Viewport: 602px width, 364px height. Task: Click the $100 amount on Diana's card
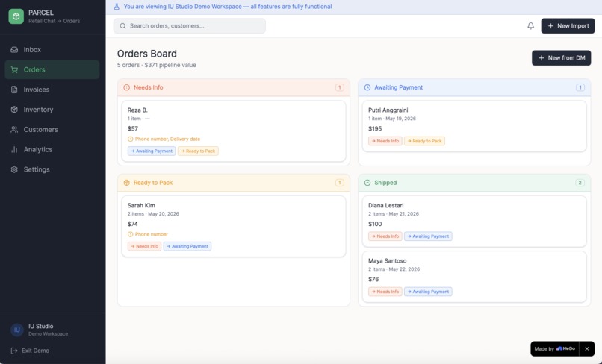375,224
